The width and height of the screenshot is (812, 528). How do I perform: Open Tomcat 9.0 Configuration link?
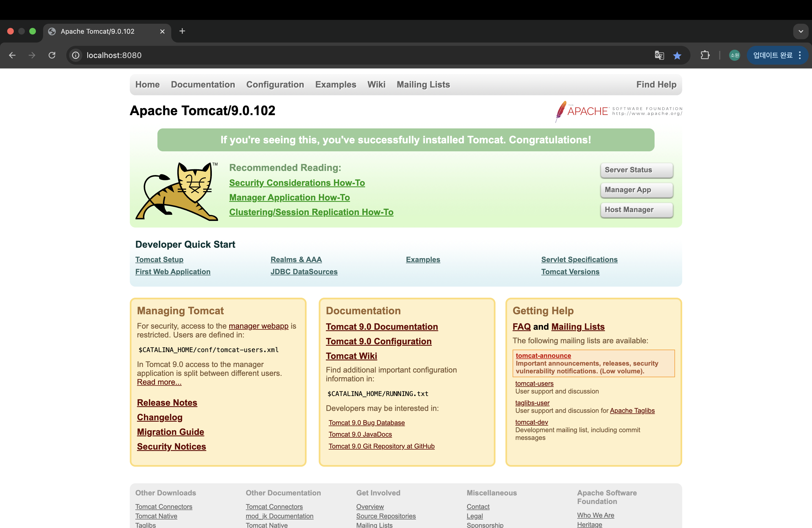(x=379, y=341)
